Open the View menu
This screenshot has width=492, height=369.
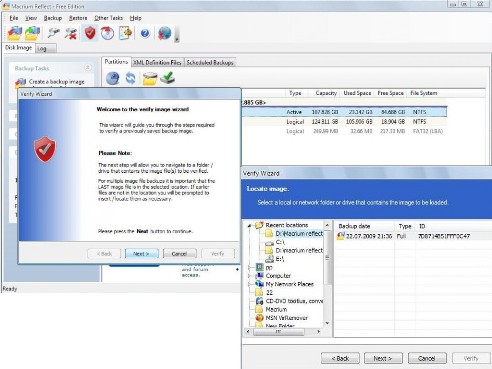pos(31,18)
